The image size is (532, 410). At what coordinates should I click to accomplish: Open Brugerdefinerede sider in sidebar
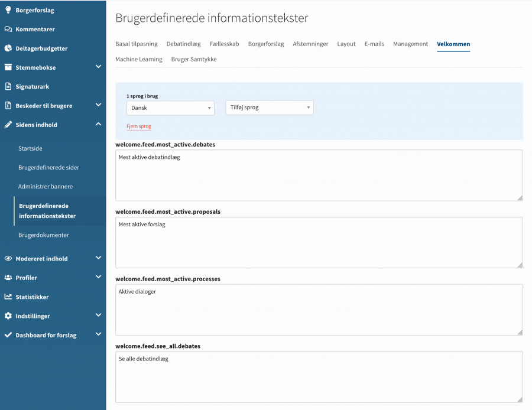(x=48, y=167)
